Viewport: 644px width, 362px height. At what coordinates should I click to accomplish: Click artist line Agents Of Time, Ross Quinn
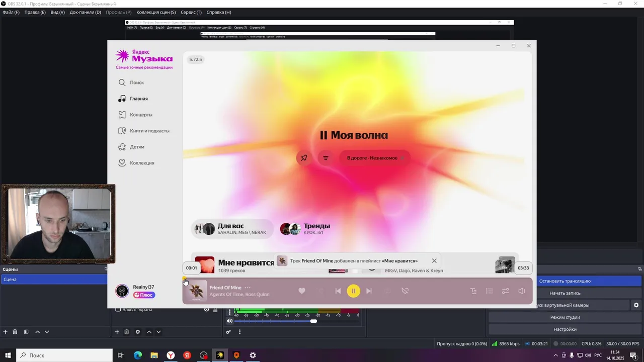pyautogui.click(x=239, y=295)
